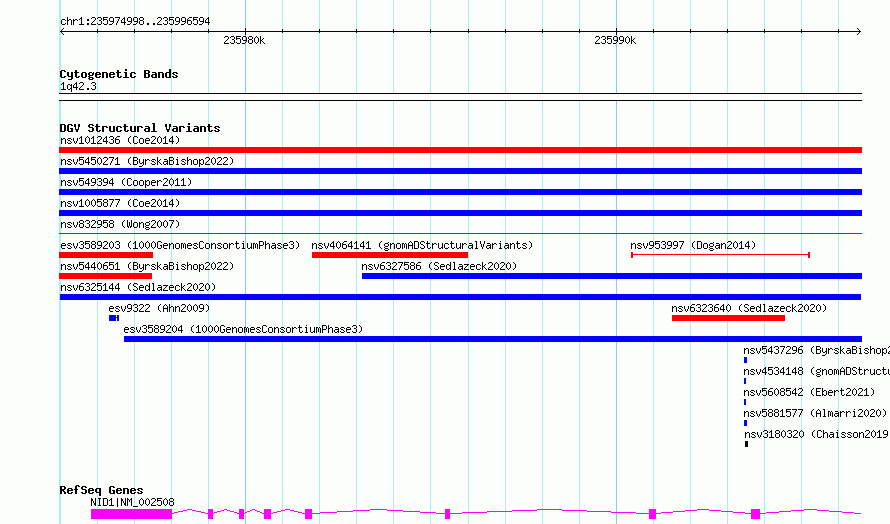Click the DGV Structural Variants track title
The image size is (890, 524).
coord(140,128)
